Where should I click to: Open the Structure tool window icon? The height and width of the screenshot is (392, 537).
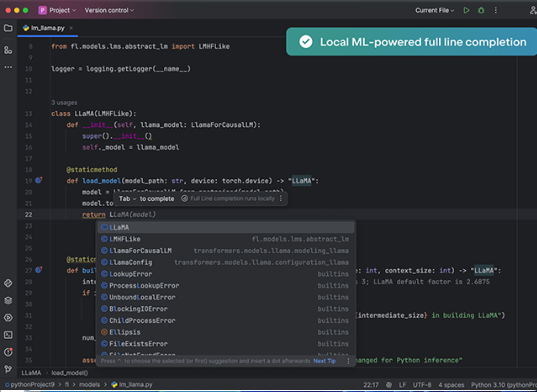(8, 50)
